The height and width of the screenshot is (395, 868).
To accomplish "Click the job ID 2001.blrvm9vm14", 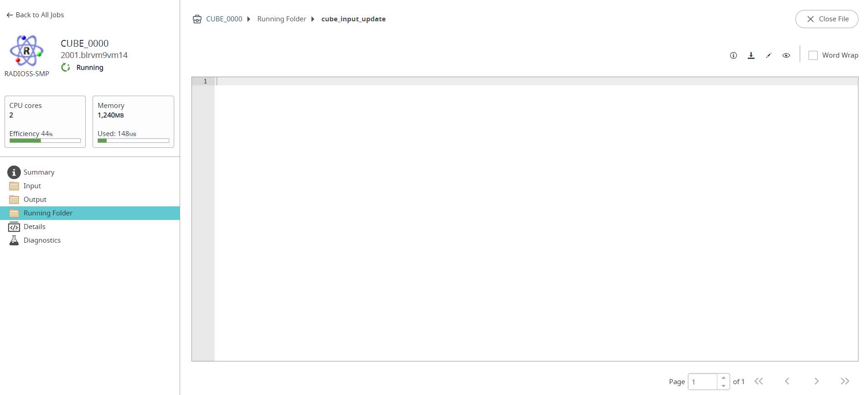I will (x=94, y=55).
